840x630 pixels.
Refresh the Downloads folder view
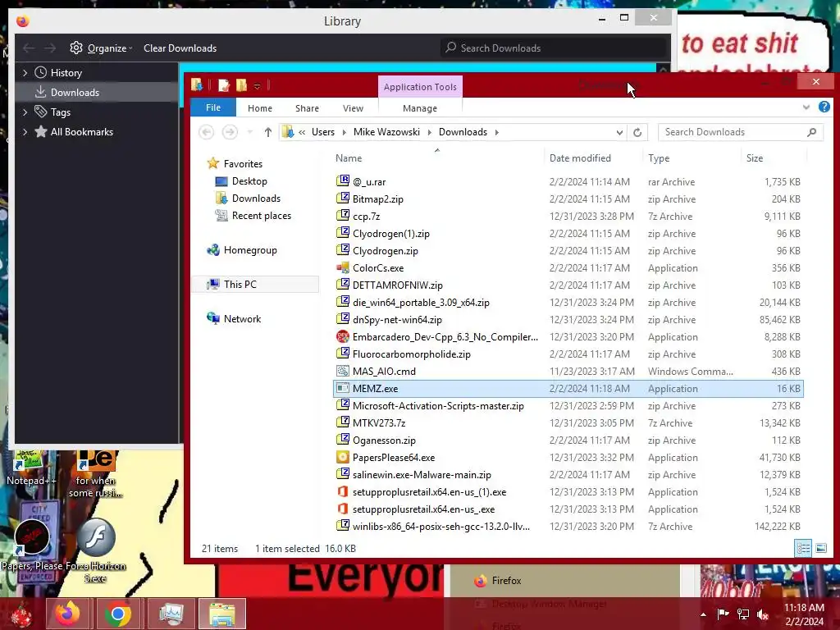[637, 132]
